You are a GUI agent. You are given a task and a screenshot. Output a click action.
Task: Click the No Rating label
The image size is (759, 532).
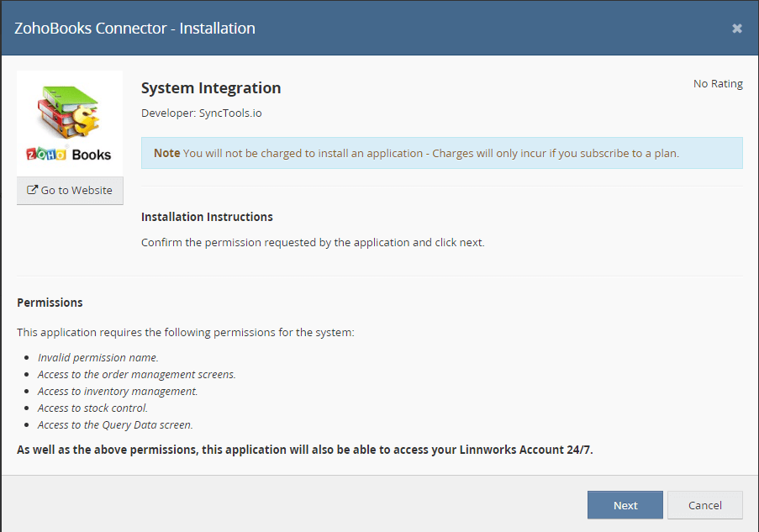click(x=717, y=84)
